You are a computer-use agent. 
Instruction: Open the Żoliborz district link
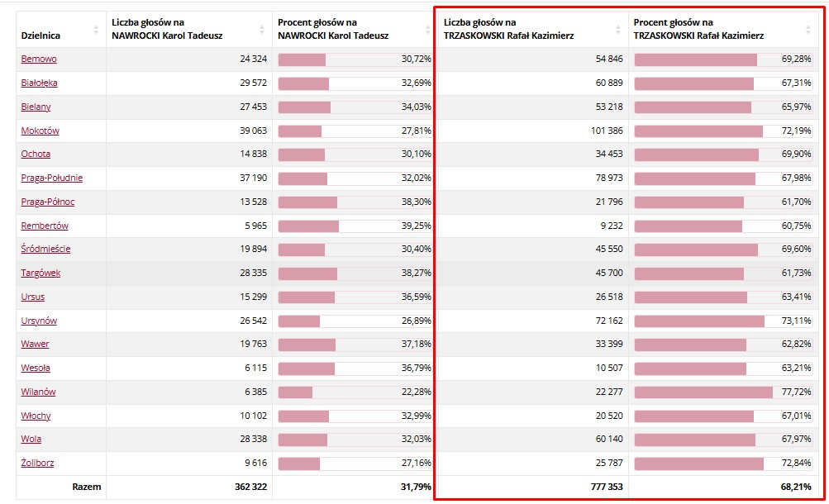pyautogui.click(x=37, y=463)
